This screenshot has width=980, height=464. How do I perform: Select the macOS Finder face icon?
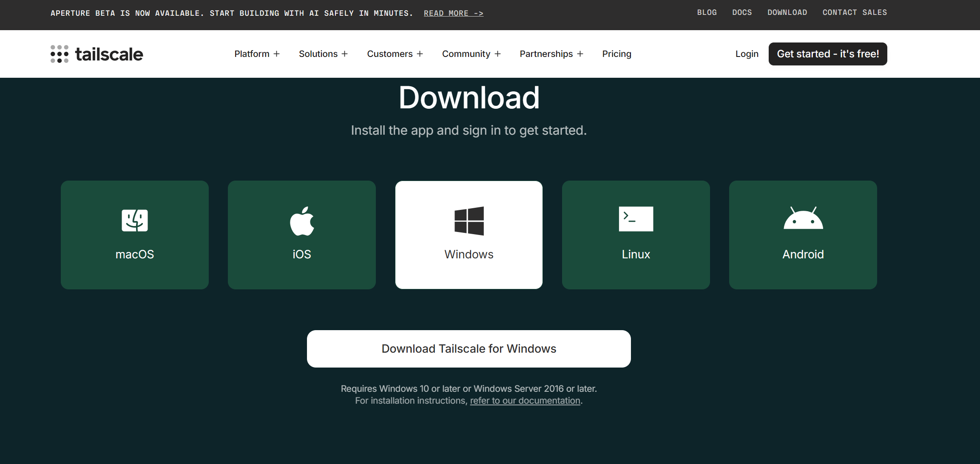point(135,221)
